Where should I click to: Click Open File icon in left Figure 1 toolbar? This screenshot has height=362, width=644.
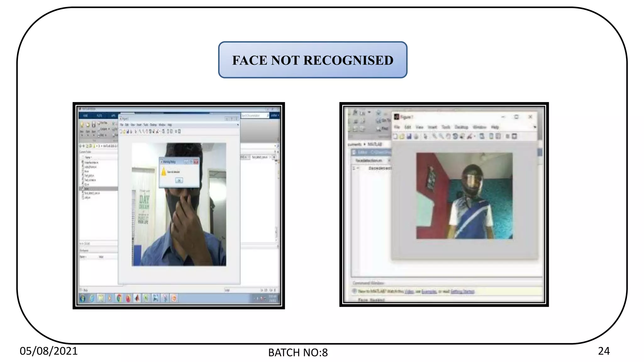point(124,131)
